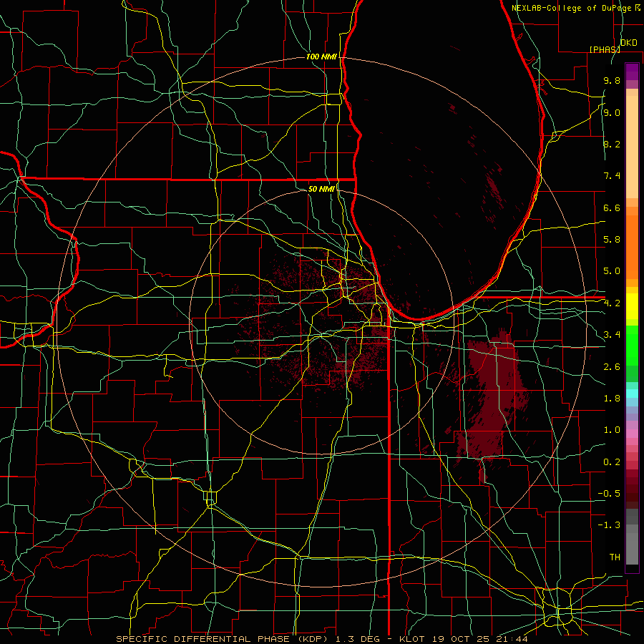Click the -0.5 scale value

coord(609,494)
